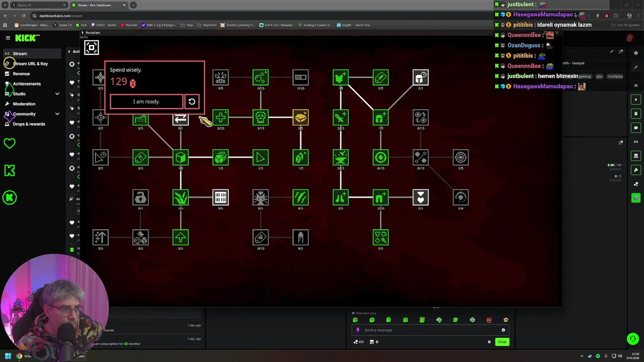The image size is (644, 362).
Task: Expand the Studio sidebar section chevron
Action: point(57,94)
